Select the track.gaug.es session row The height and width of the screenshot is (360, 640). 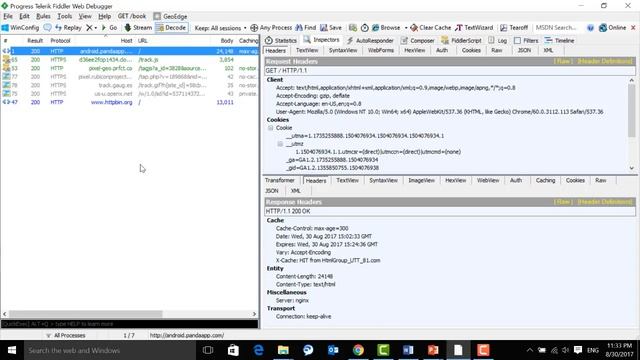tap(129, 85)
